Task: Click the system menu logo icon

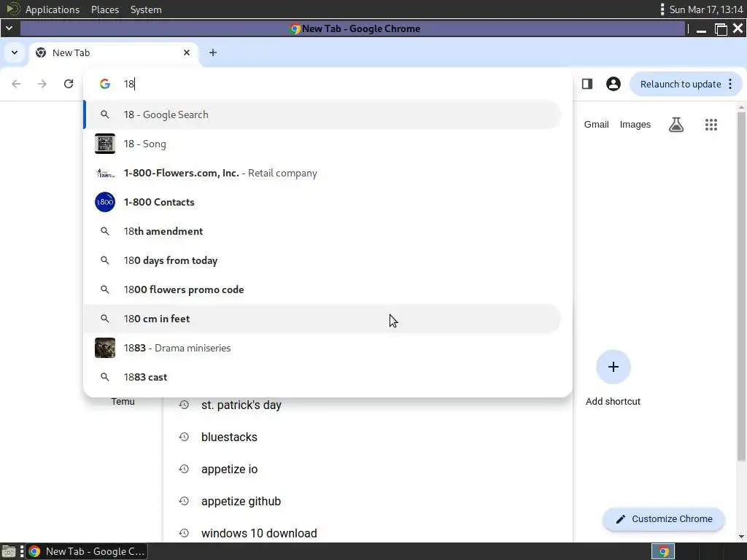Action: point(13,9)
